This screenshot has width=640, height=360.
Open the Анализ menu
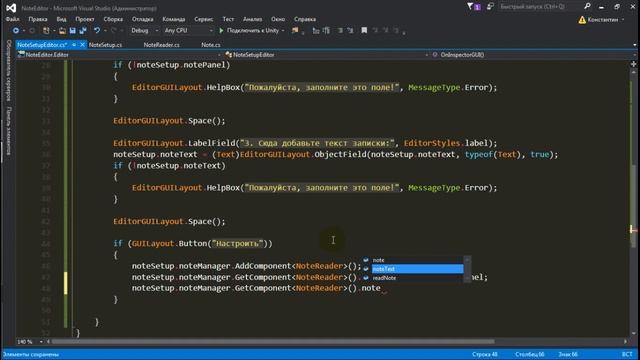[x=252, y=19]
